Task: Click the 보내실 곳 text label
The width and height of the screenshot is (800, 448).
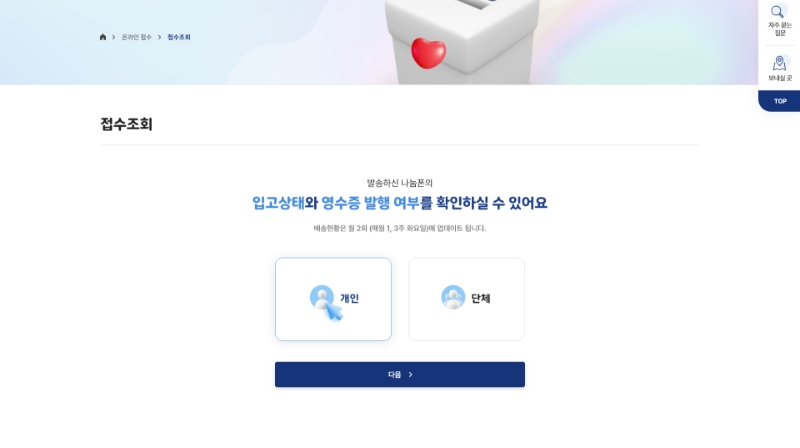Action: pos(780,78)
